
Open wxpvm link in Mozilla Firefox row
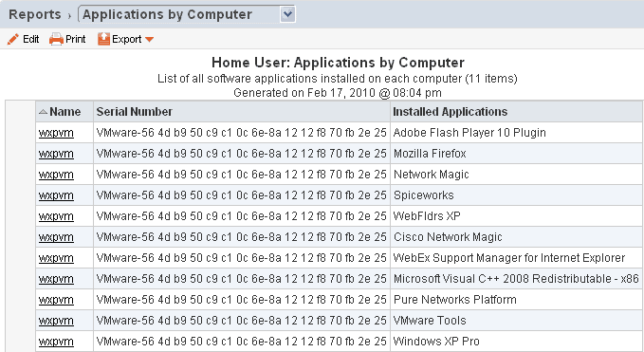coord(56,154)
